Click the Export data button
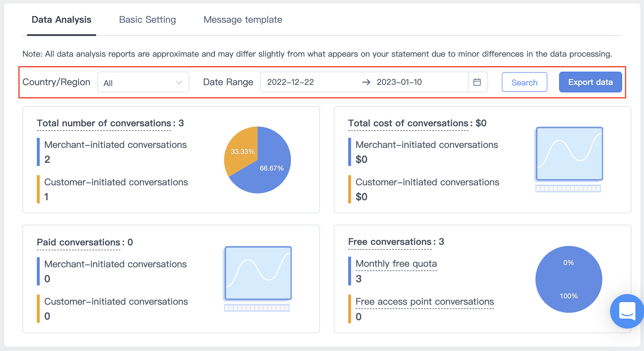644x351 pixels. (590, 82)
